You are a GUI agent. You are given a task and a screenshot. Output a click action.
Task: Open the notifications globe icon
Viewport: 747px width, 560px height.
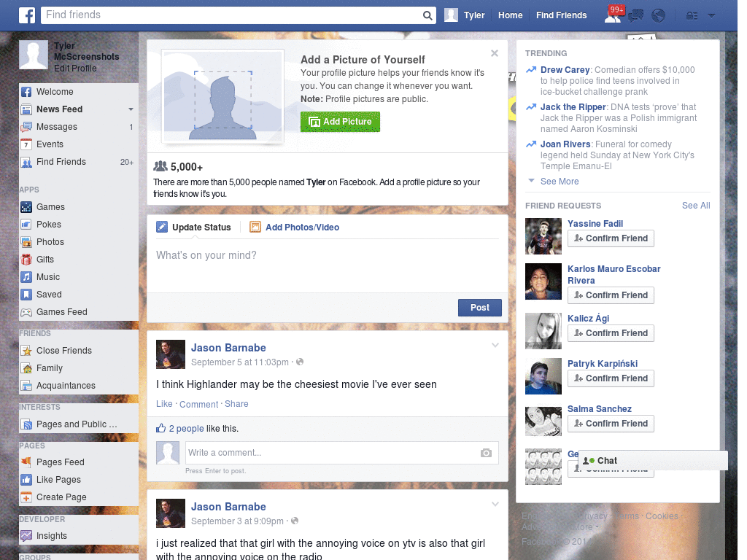658,16
